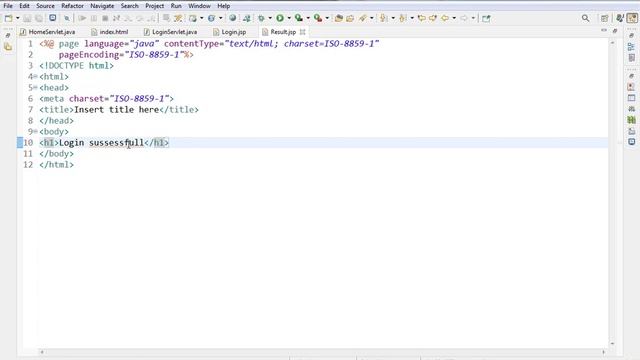Click the vertical scrollbar down arrow
Image resolution: width=640 pixels, height=360 pixels.
click(612, 344)
